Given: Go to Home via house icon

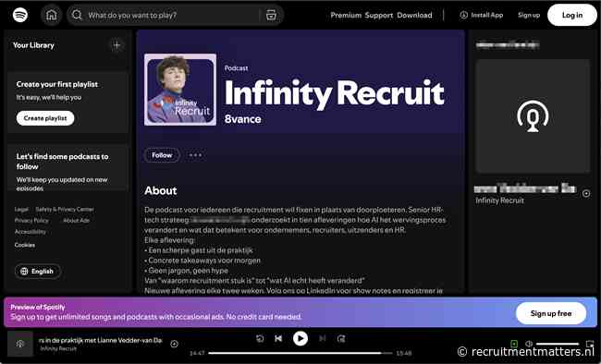Looking at the screenshot, I should [52, 15].
